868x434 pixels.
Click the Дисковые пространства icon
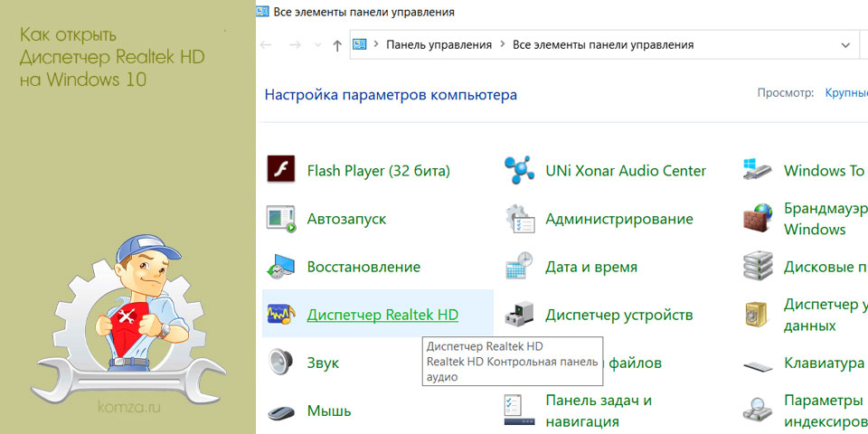(x=758, y=266)
